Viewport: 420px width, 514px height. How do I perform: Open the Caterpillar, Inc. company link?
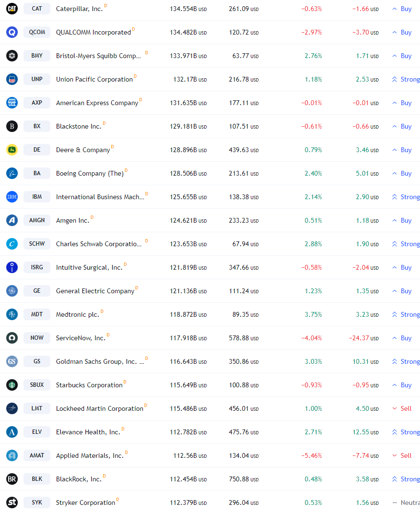[79, 9]
